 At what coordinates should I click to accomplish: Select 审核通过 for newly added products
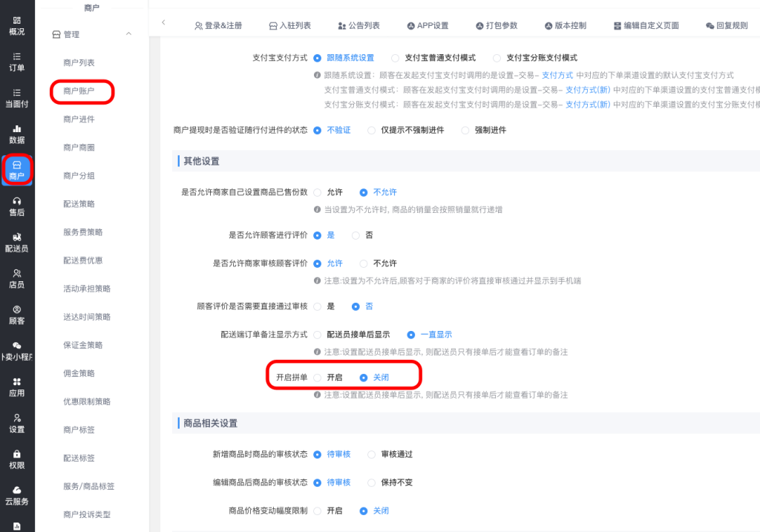pyautogui.click(x=372, y=454)
